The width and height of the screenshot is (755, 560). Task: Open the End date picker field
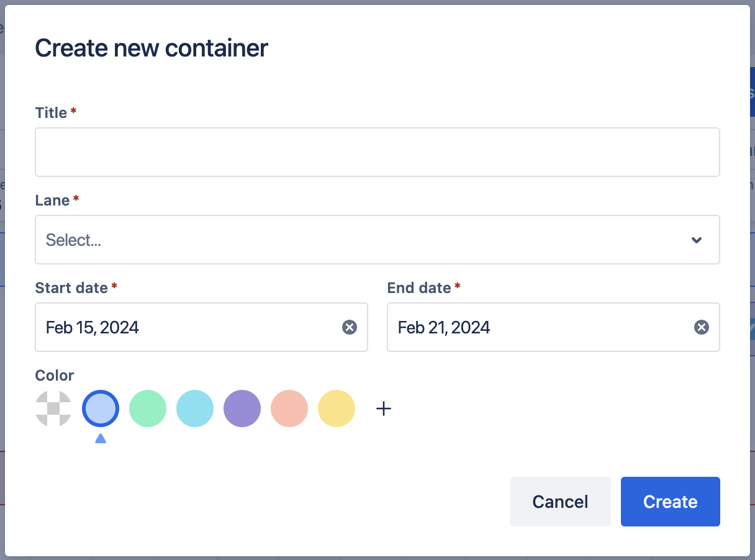(x=540, y=327)
